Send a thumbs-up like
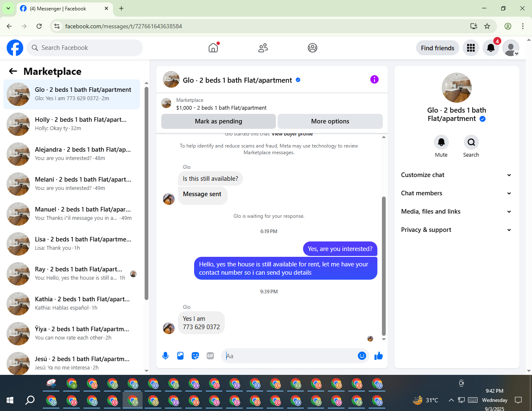The image size is (532, 411). point(379,356)
